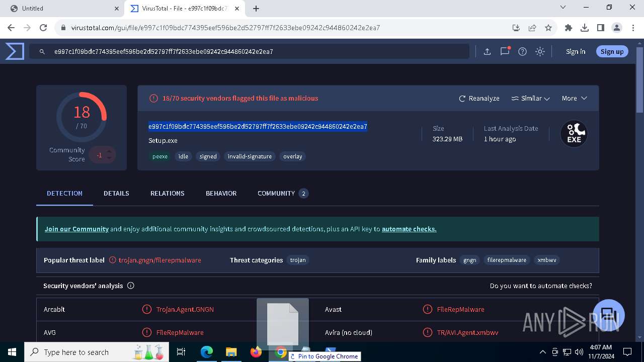Click the Chrome back arrow

click(12, 28)
